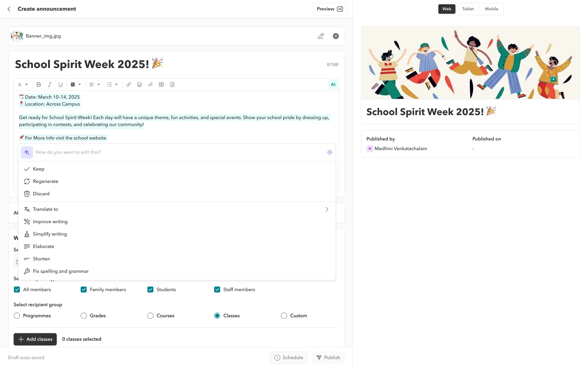Insert a table from the toolbar
Screen dimensions: 588x368
click(161, 84)
